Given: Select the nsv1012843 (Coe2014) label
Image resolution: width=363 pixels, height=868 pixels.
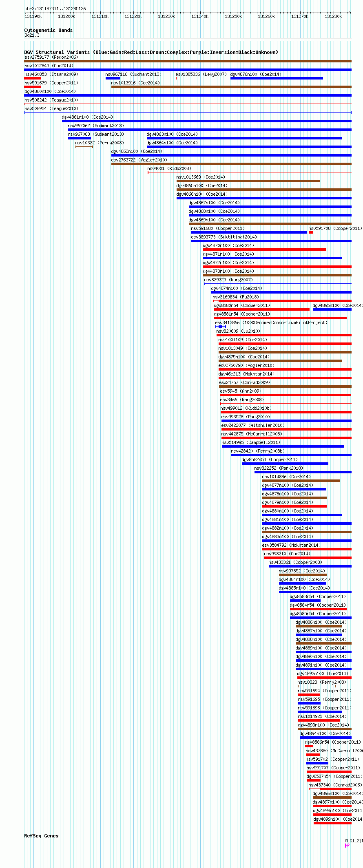Looking at the screenshot, I should (x=49, y=66).
